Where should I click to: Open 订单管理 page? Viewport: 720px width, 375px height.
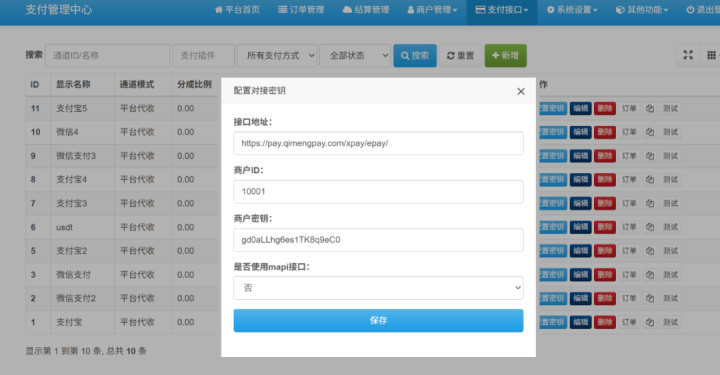(x=301, y=10)
